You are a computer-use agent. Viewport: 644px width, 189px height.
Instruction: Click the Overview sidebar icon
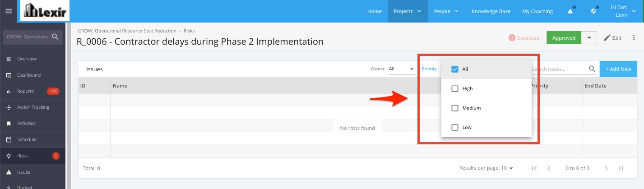(9, 59)
